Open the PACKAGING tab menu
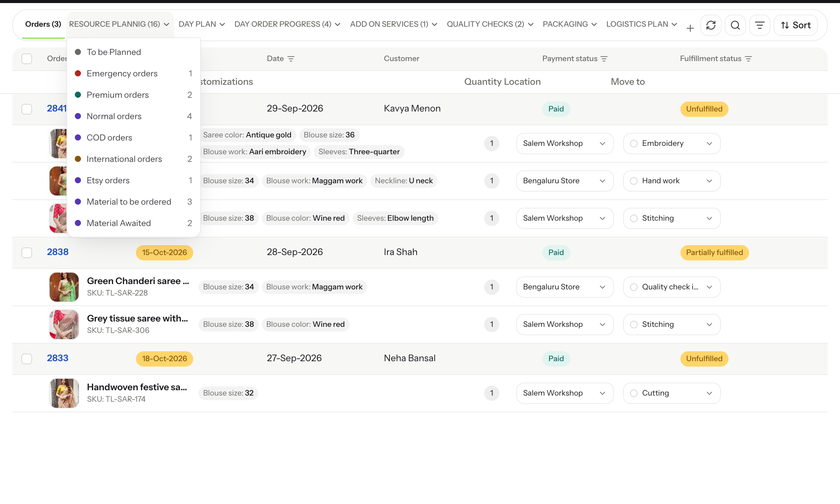Viewport: 840px width, 504px height. coord(570,24)
